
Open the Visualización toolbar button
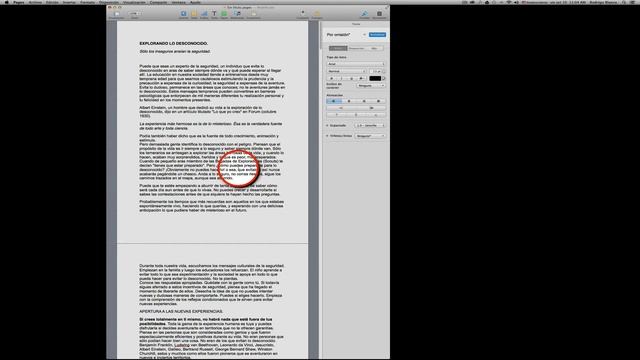(117, 14)
